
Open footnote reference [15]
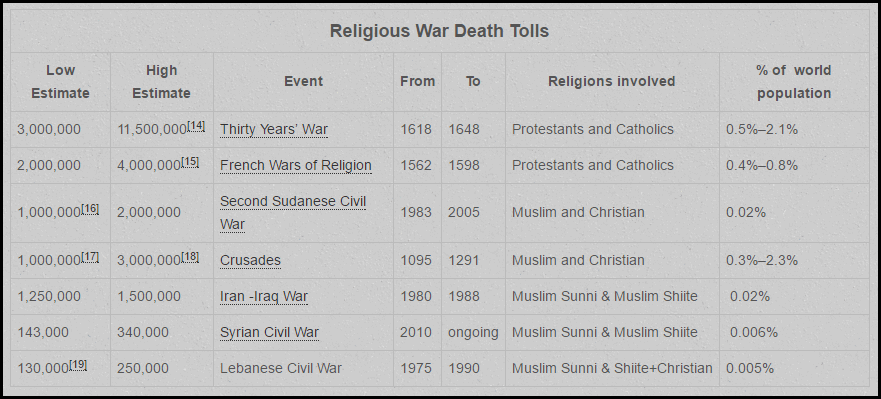(190, 161)
